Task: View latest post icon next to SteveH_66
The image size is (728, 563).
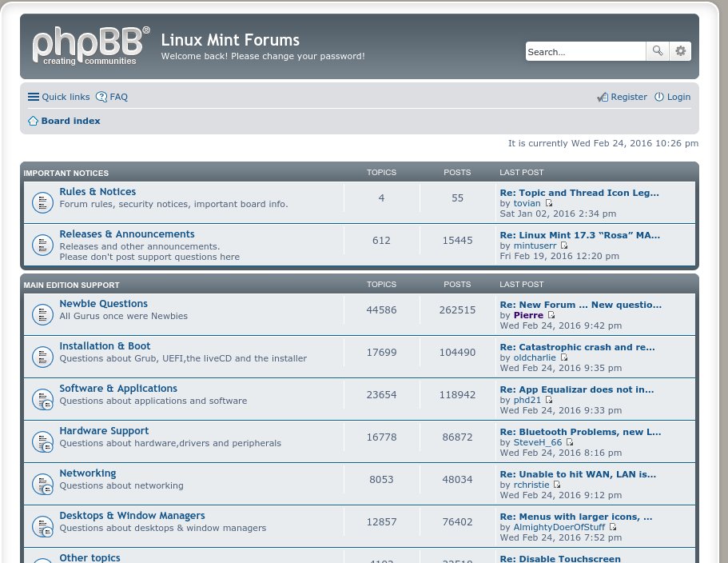Action: [x=570, y=441]
